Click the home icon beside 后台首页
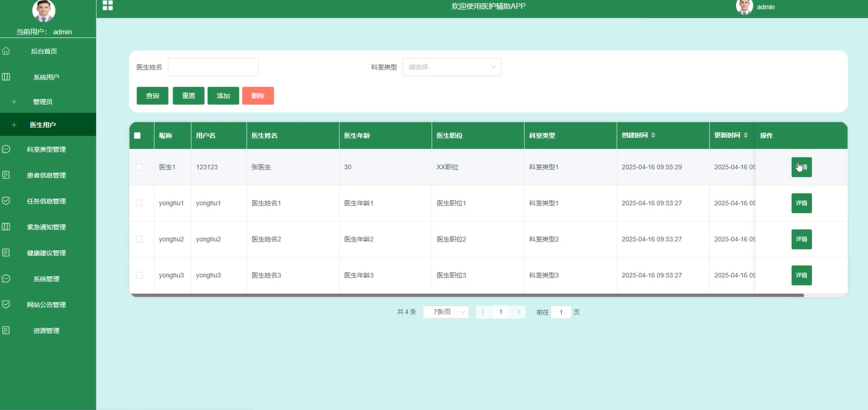Image resolution: width=868 pixels, height=410 pixels. pyautogui.click(x=6, y=51)
